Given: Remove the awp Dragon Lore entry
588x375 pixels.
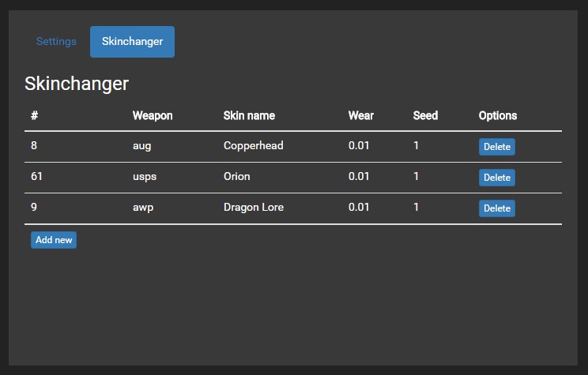Looking at the screenshot, I should coord(497,208).
